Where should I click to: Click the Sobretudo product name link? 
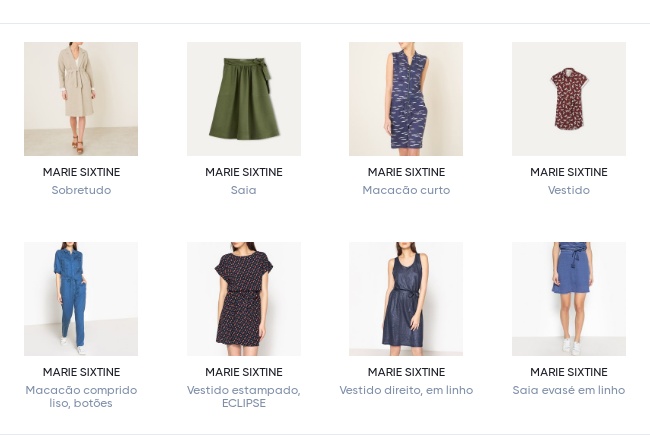pos(81,190)
